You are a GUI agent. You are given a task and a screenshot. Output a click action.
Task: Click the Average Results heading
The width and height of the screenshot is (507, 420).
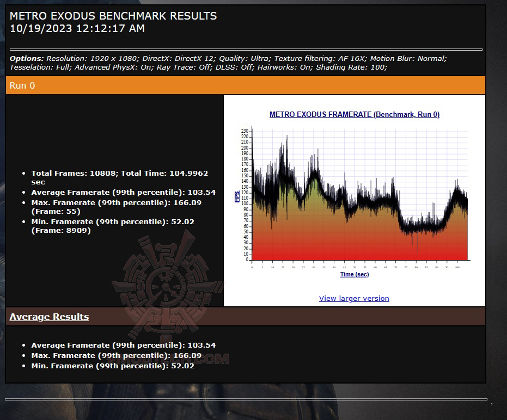pos(49,317)
